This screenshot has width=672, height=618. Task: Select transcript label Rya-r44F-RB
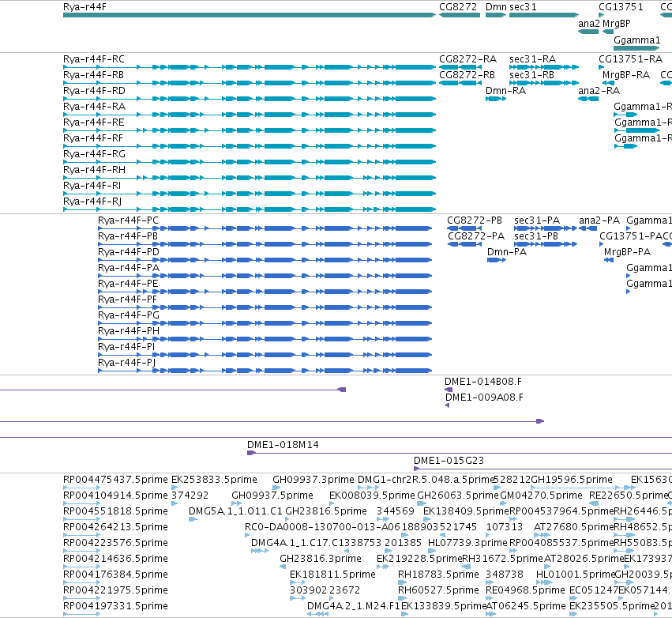tap(93, 74)
